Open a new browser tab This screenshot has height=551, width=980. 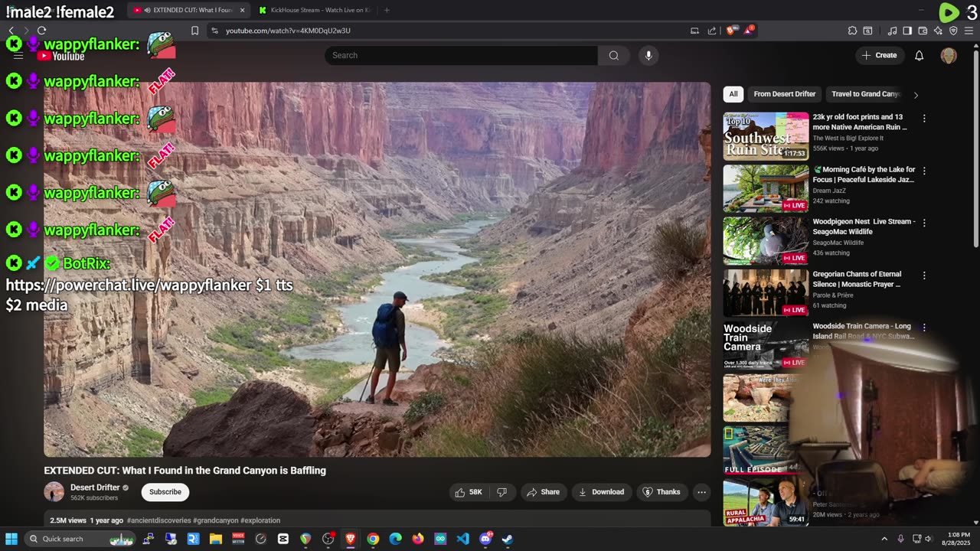(x=387, y=10)
